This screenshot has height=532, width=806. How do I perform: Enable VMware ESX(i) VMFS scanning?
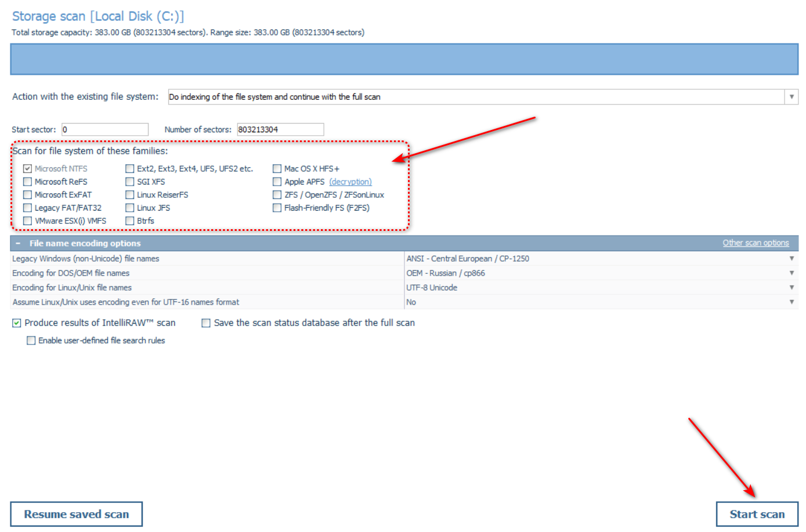pos(27,221)
